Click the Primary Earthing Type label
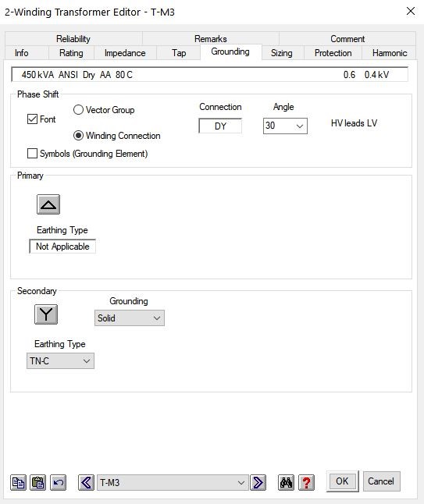 [x=62, y=230]
